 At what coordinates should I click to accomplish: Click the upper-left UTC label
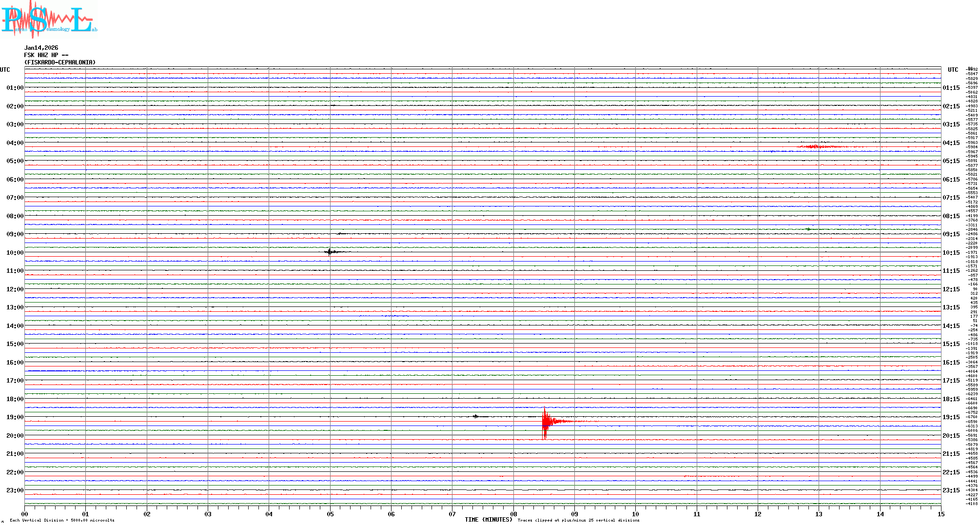click(5, 70)
